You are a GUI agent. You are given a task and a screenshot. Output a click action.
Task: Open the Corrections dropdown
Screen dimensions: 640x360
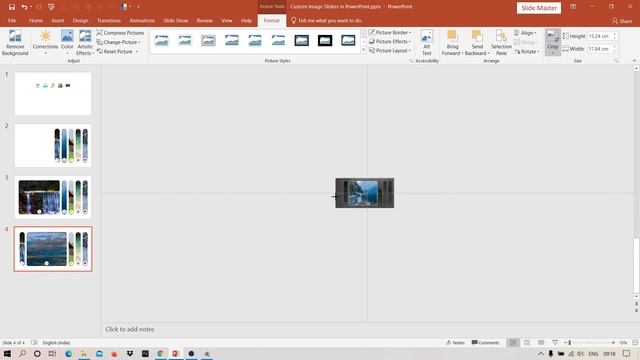45,42
